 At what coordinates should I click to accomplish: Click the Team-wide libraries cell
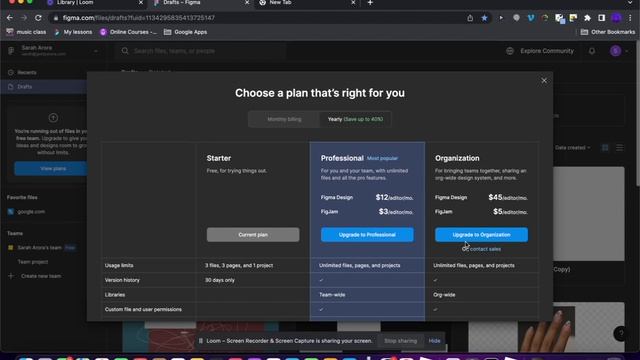[x=332, y=295]
